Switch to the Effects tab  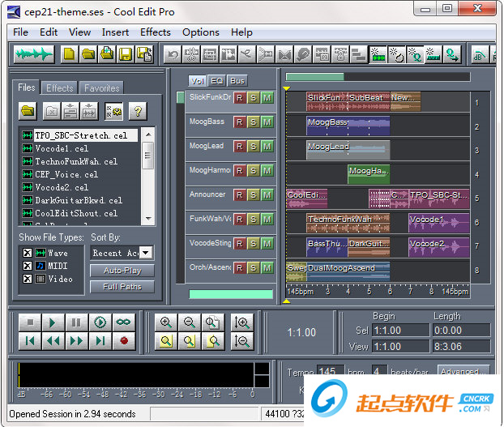pyautogui.click(x=59, y=88)
